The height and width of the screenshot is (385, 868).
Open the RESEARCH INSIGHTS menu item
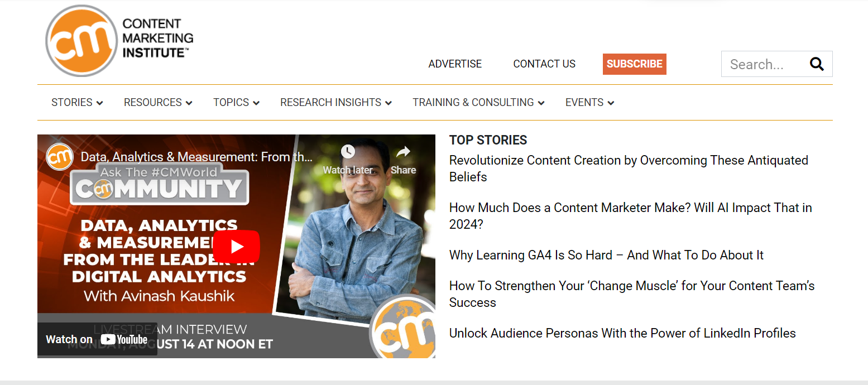[x=330, y=103]
